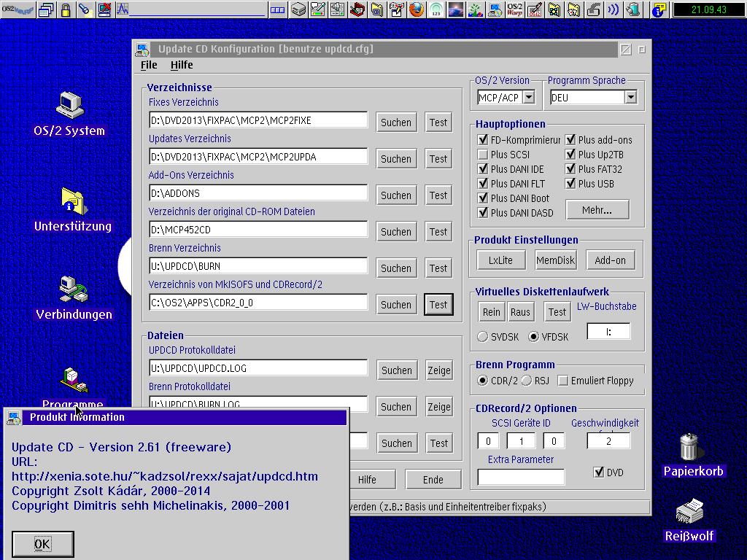Click the Produkt Information title bar icon
This screenshot has width=747, height=560.
[x=15, y=418]
